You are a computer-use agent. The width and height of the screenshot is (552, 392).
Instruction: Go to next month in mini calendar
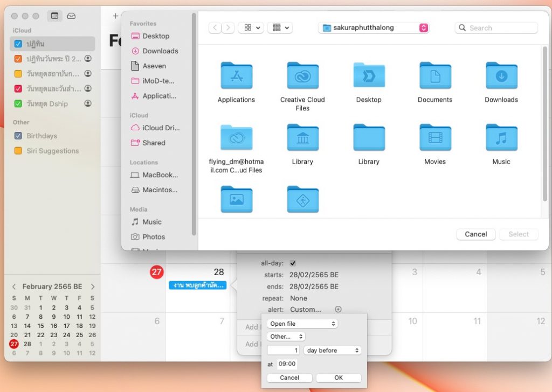pyautogui.click(x=93, y=286)
